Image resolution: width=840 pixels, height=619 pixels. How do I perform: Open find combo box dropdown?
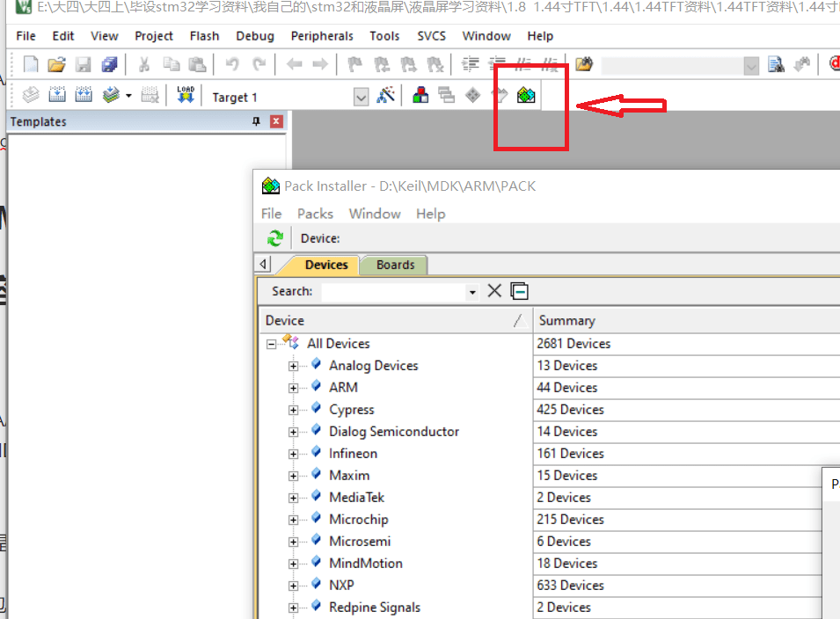752,67
